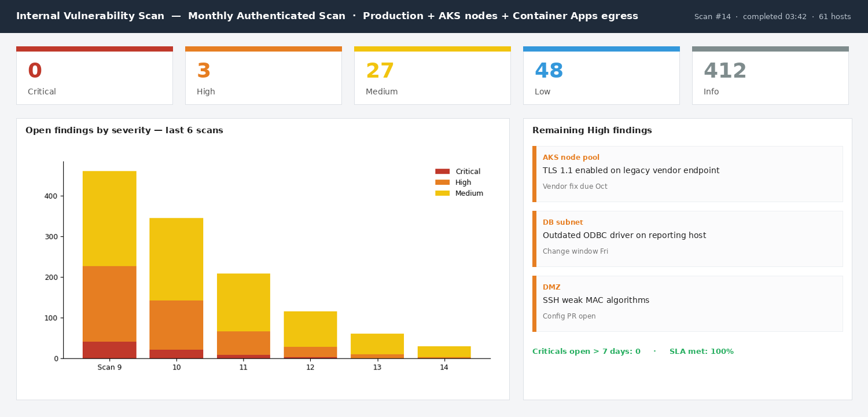Select the Medium findings card showing 27
The width and height of the screenshot is (868, 417).
(432, 75)
